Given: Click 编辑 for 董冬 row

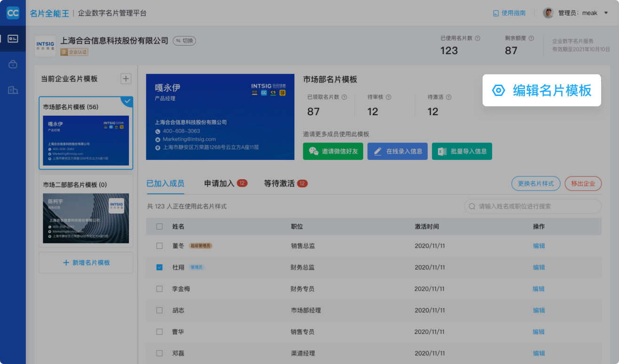Looking at the screenshot, I should point(539,246).
